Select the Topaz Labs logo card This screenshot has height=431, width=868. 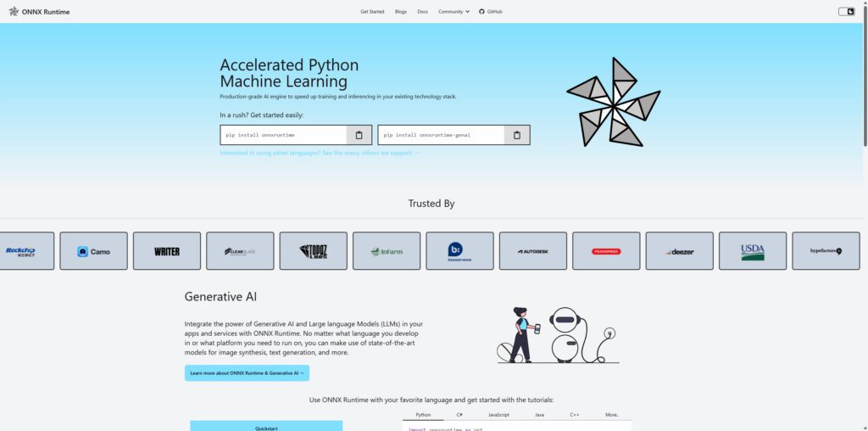coord(313,251)
